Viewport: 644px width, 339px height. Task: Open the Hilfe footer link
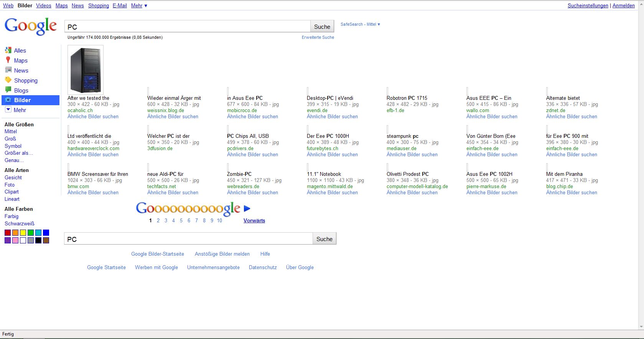coord(265,254)
